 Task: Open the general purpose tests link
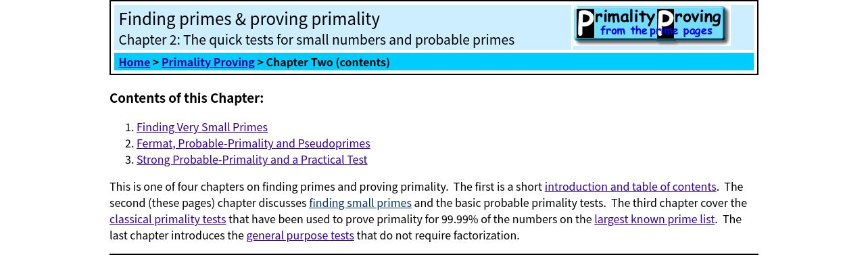point(300,235)
